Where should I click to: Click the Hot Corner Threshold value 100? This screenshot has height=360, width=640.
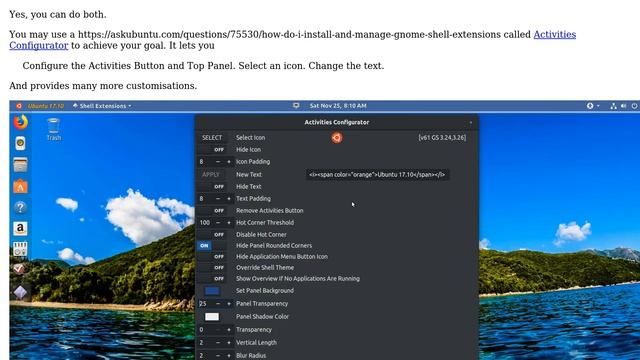(x=205, y=223)
